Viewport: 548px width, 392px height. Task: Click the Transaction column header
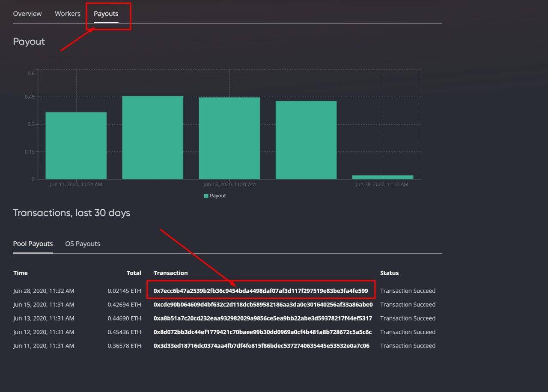[x=170, y=273]
